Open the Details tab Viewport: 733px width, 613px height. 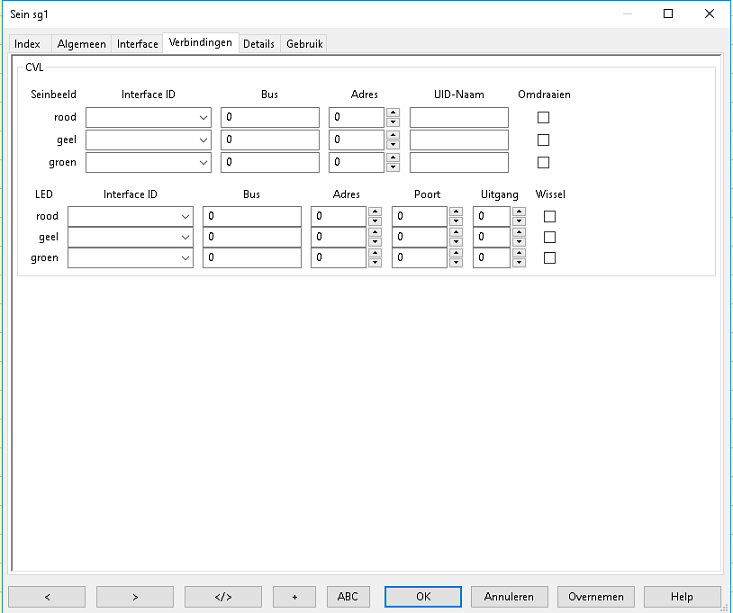(x=258, y=44)
